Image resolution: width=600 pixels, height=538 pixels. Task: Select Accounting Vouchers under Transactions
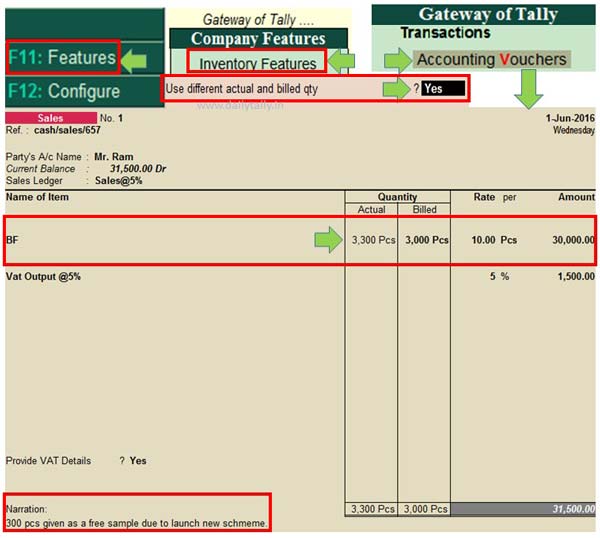pos(491,59)
